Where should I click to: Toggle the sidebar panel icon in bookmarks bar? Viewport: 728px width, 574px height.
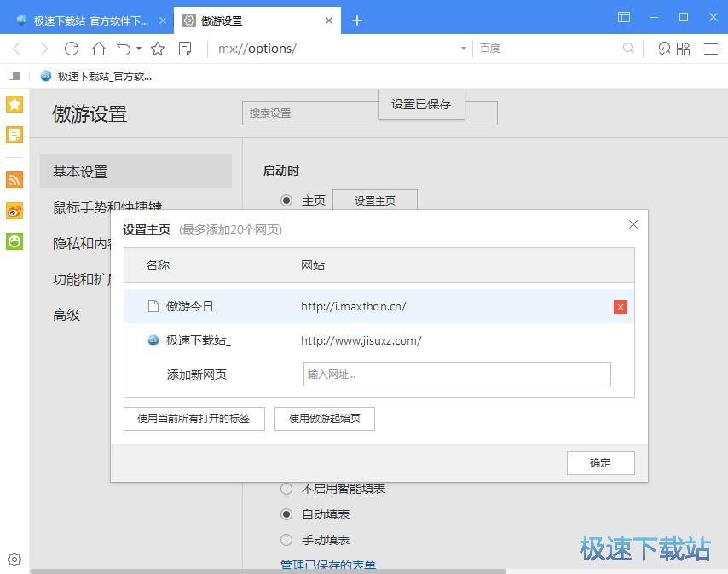14,76
